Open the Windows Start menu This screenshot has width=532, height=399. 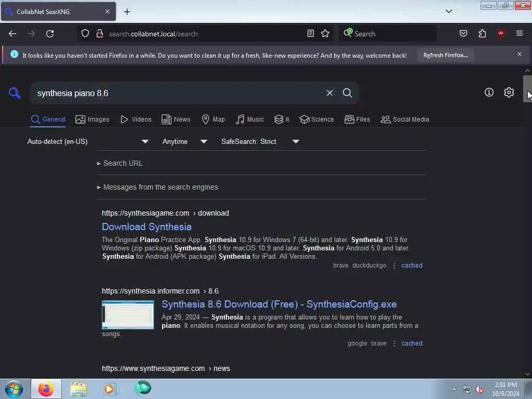[x=14, y=389]
